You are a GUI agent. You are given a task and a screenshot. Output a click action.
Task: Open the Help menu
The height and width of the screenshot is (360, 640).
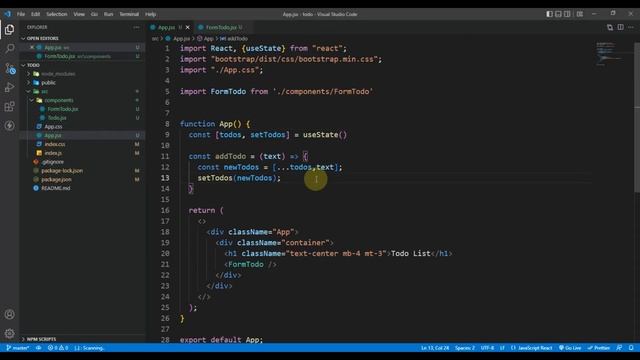[151, 14]
